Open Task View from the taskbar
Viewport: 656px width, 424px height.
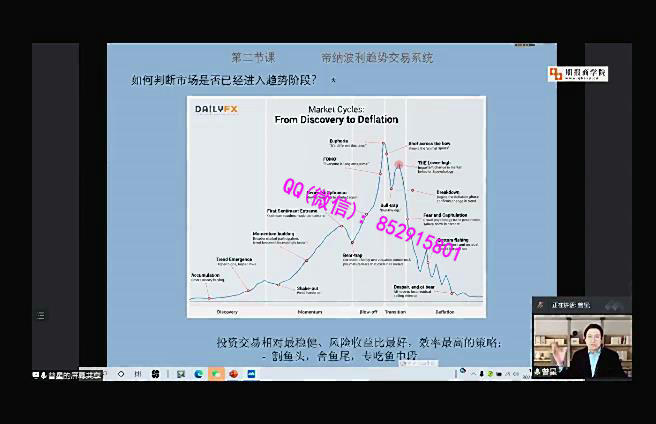tap(138, 374)
